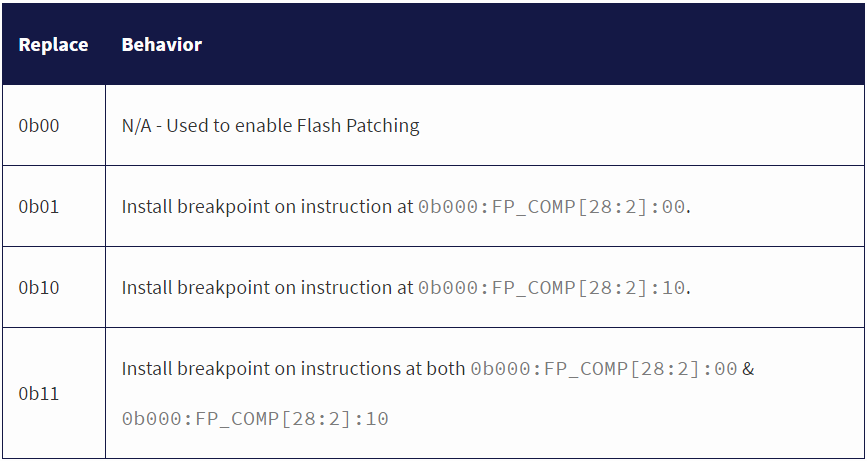
Task: Select the 0b11 cell in Replace column
Action: click(x=39, y=394)
